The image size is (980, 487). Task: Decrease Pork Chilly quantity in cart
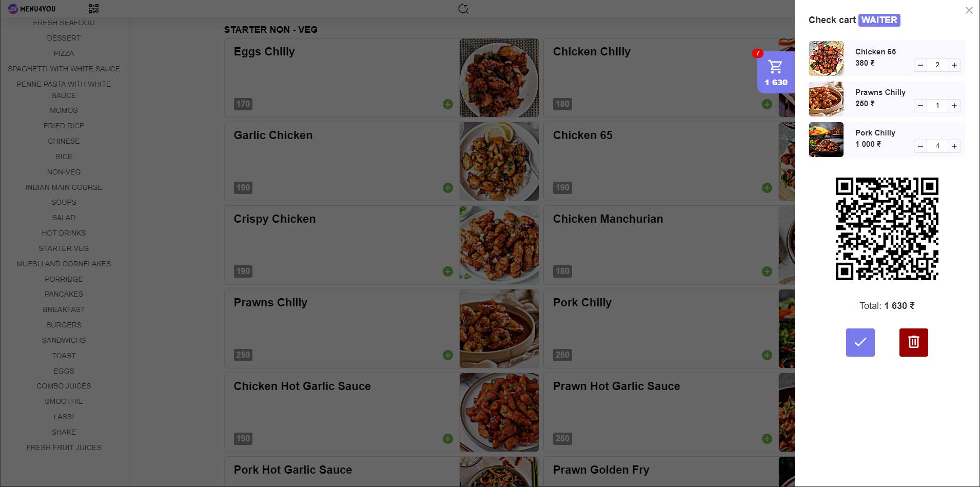(920, 146)
